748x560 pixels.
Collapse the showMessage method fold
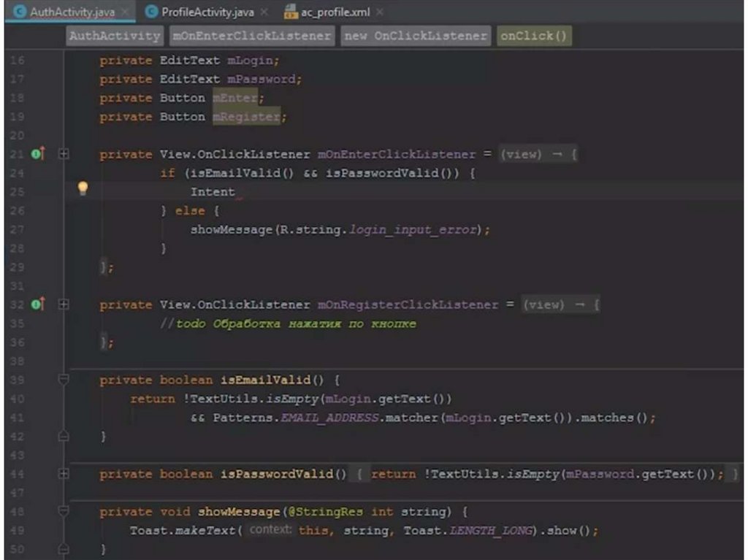[x=64, y=511]
